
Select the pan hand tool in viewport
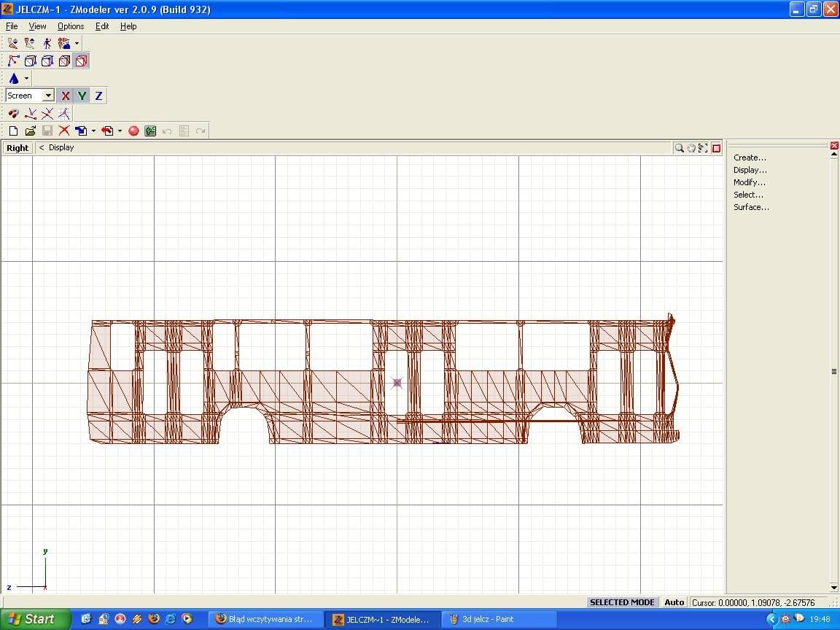pos(691,148)
